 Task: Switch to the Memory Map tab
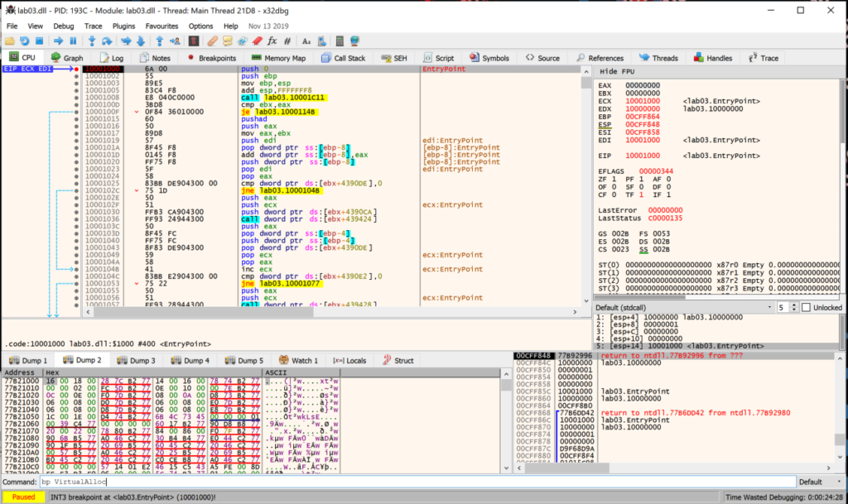[278, 58]
